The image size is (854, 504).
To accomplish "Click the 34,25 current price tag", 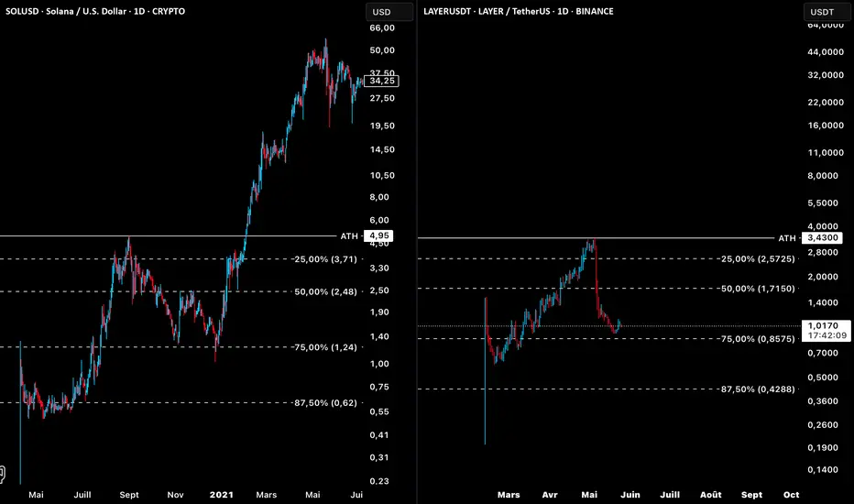I will (x=381, y=81).
